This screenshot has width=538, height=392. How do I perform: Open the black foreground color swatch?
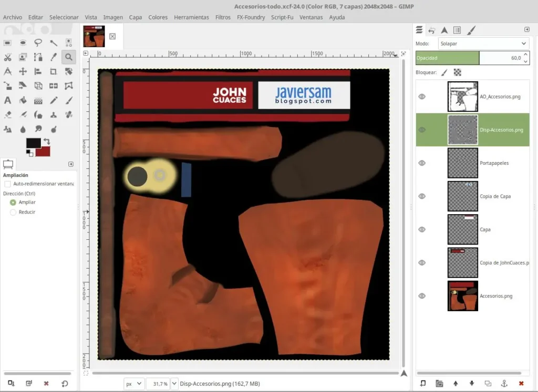point(33,143)
